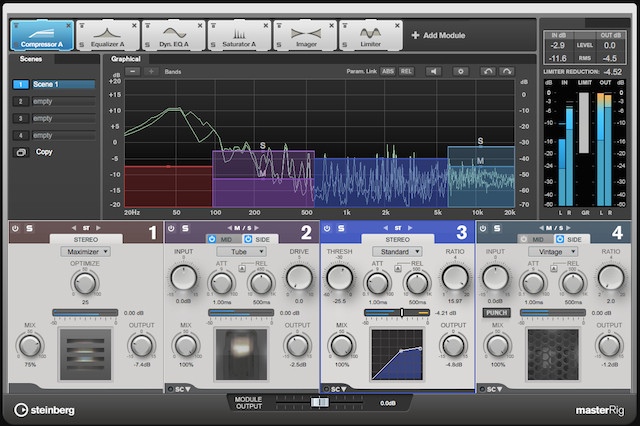The width and height of the screenshot is (640, 426).
Task: Click band 3 THRESH knob
Action: [x=340, y=278]
